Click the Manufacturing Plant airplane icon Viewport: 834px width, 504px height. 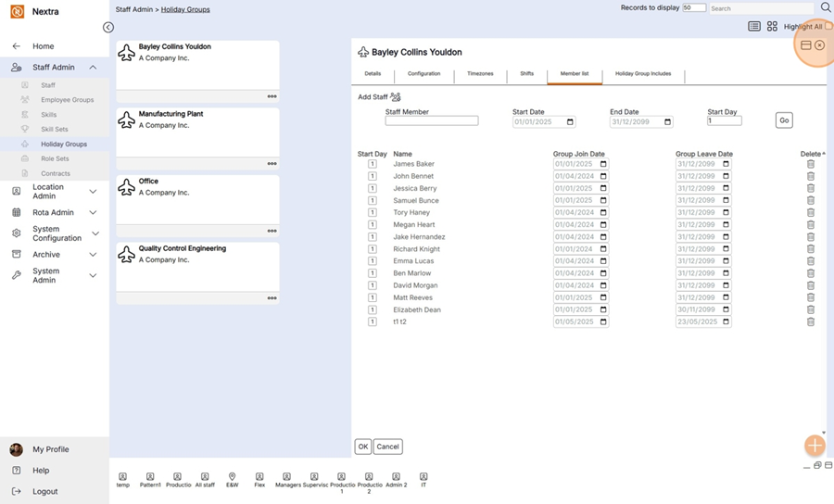pyautogui.click(x=126, y=120)
